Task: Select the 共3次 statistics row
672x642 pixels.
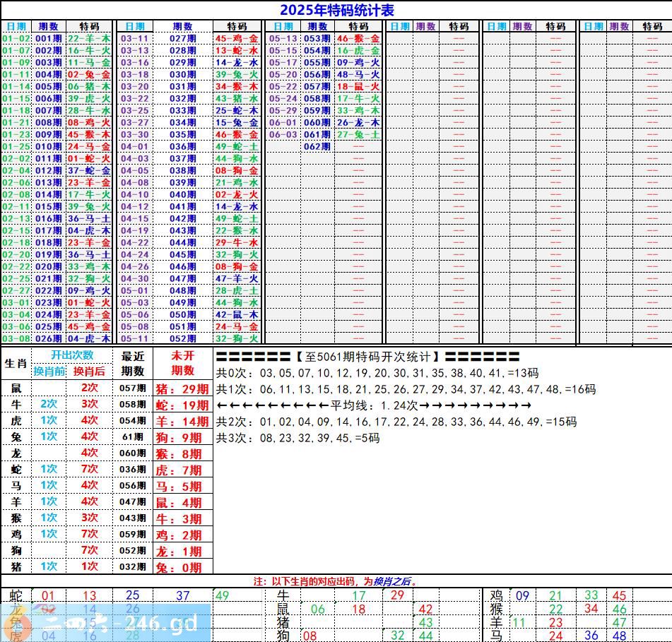Action: tap(297, 438)
